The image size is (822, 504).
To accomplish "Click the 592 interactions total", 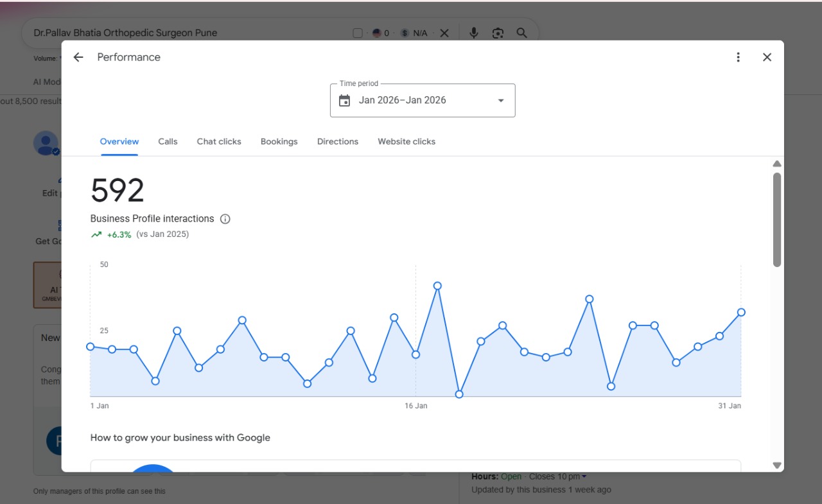I will pos(117,190).
